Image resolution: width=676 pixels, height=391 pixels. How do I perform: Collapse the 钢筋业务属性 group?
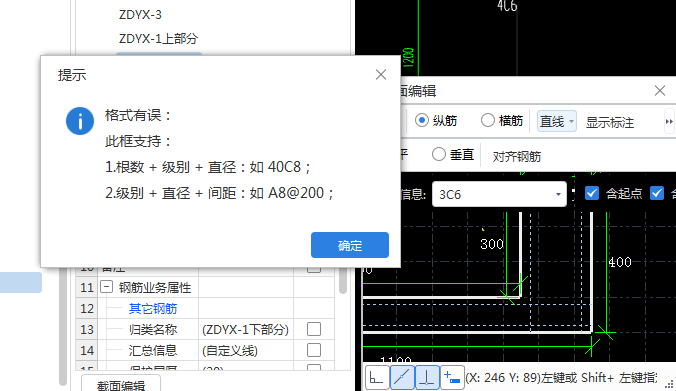[x=106, y=287]
